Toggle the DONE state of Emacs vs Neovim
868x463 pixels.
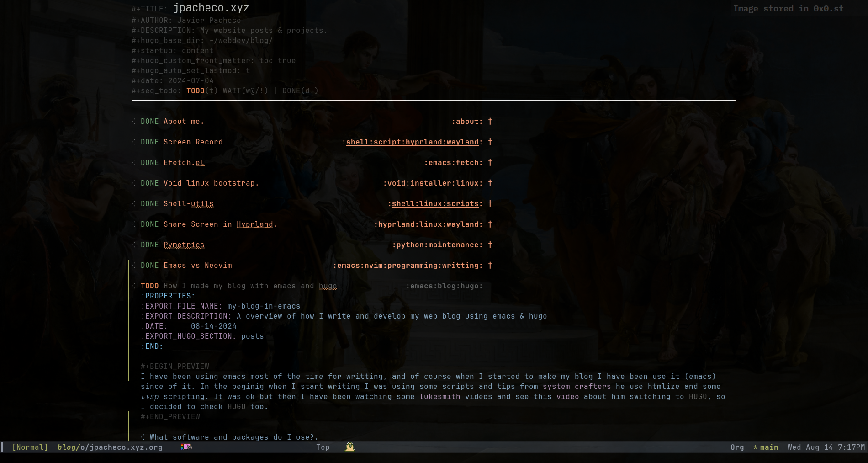tap(149, 266)
